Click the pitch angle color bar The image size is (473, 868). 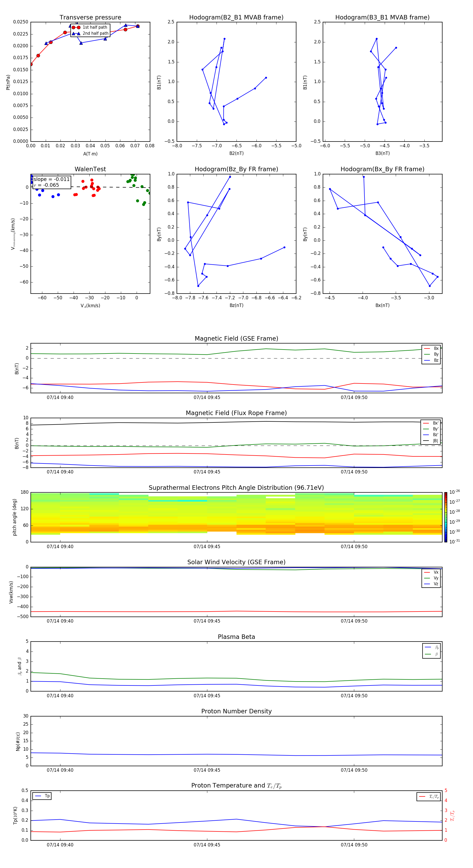(445, 517)
